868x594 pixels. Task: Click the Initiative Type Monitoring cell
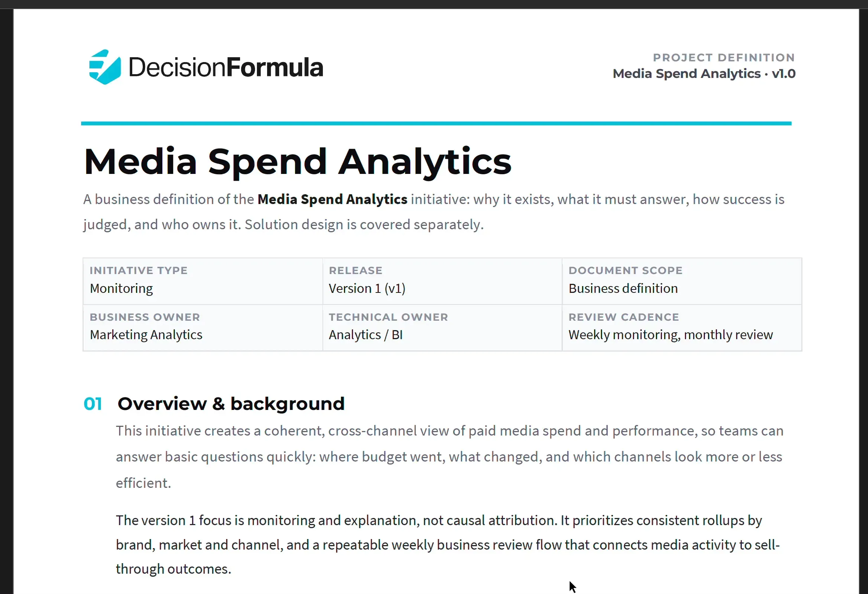(203, 281)
